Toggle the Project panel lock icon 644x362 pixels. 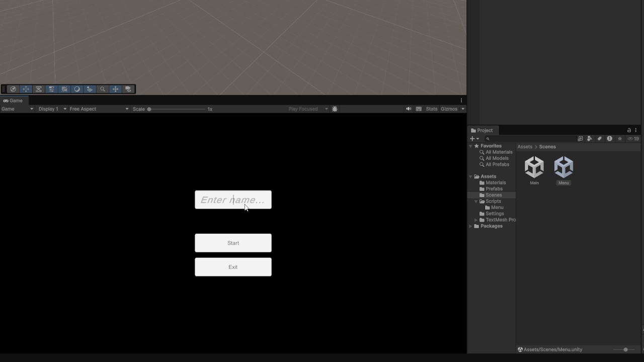tap(629, 130)
